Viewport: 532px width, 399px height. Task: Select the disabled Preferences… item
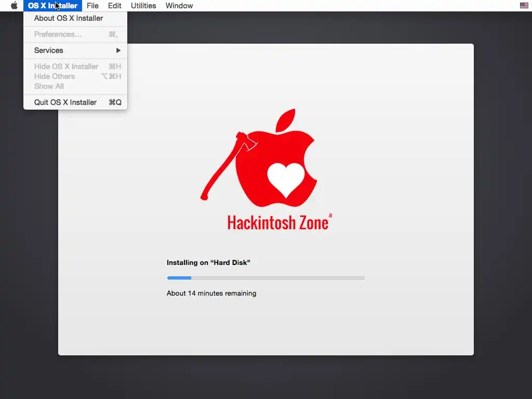(75, 34)
